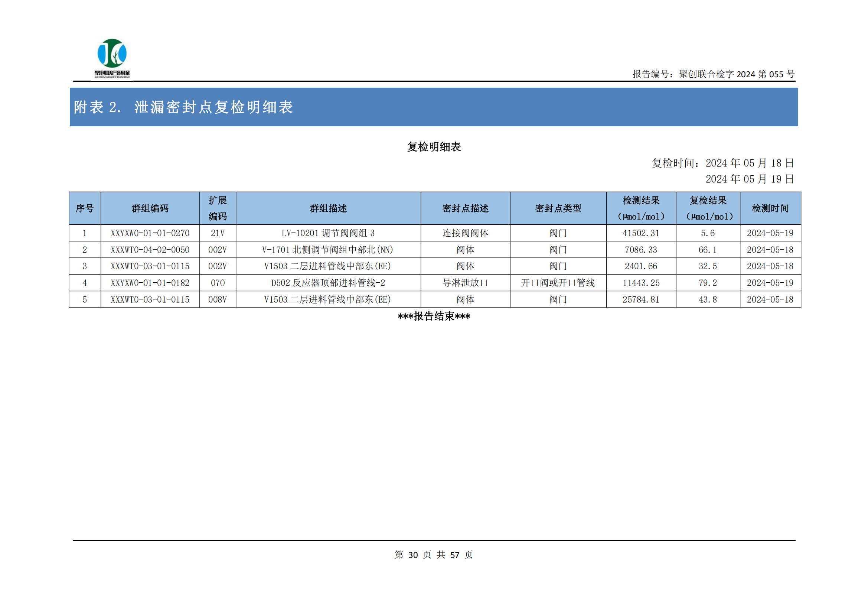The image size is (868, 614).
Task: Click the 检测时间 column header
Action: click(x=770, y=208)
